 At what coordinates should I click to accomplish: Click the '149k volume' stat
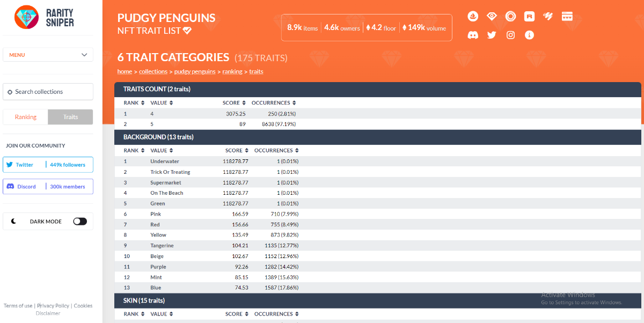click(x=424, y=28)
